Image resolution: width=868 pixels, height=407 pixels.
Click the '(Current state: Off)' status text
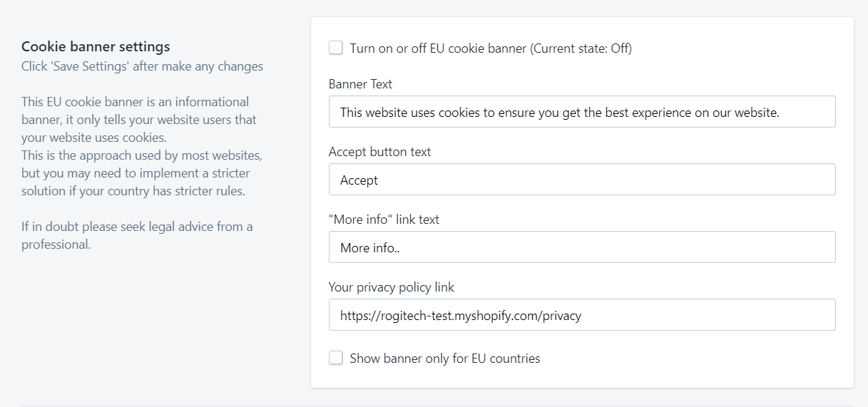coord(581,48)
